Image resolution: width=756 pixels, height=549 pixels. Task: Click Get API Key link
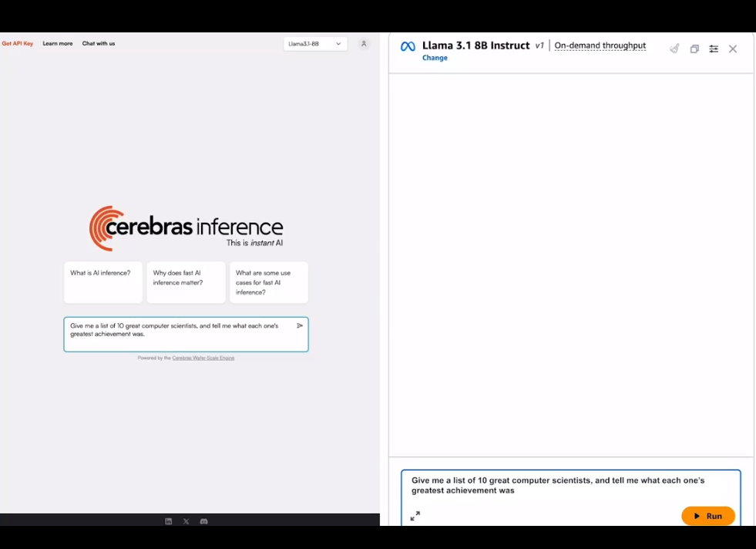tap(18, 43)
